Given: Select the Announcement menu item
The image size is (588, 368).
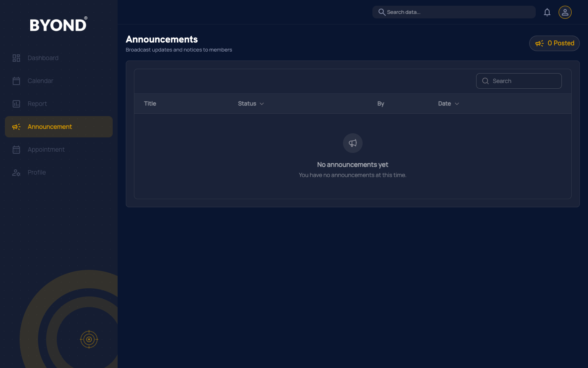Looking at the screenshot, I should coord(59,127).
